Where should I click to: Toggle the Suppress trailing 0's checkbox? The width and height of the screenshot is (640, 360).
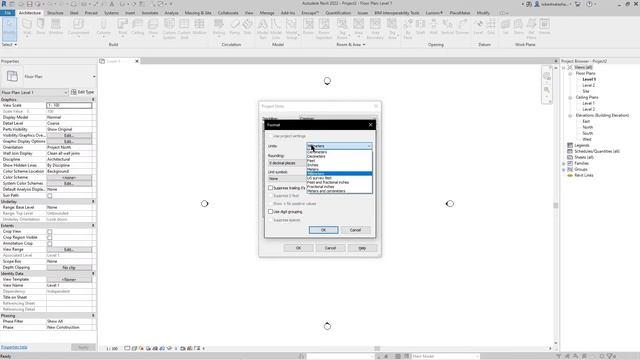click(270, 188)
